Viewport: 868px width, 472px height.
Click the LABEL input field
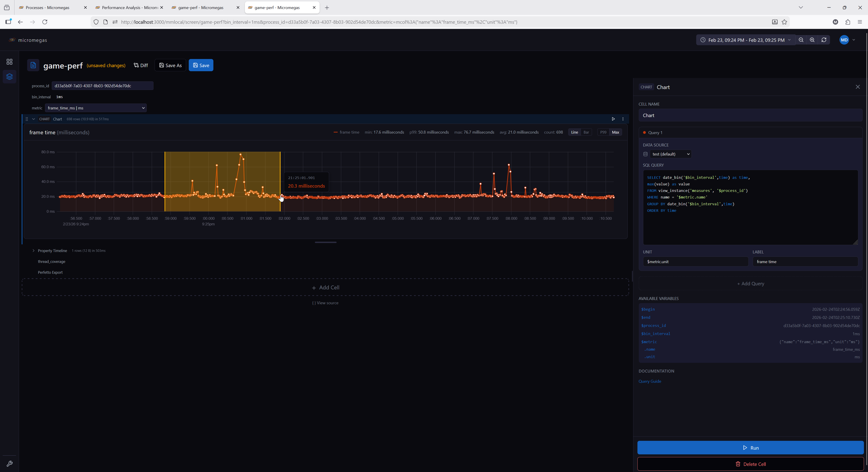pos(805,262)
